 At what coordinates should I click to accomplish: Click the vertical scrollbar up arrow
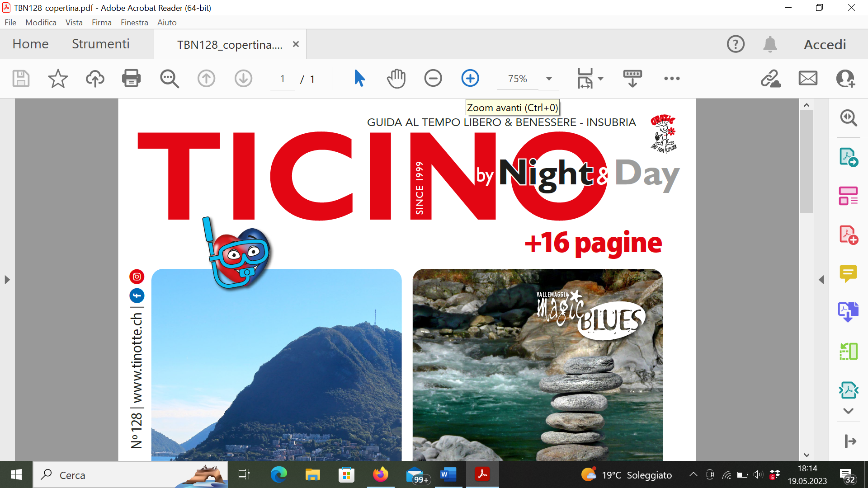coord(807,105)
